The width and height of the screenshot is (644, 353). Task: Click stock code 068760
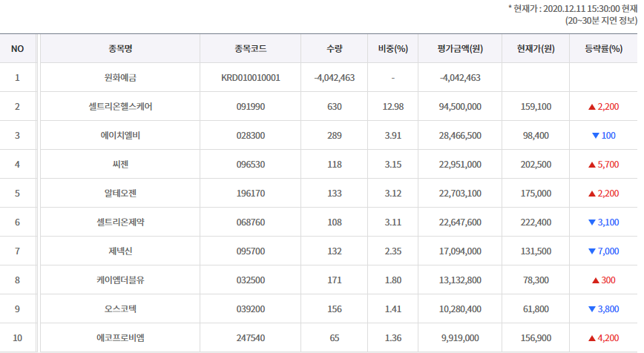click(x=251, y=222)
